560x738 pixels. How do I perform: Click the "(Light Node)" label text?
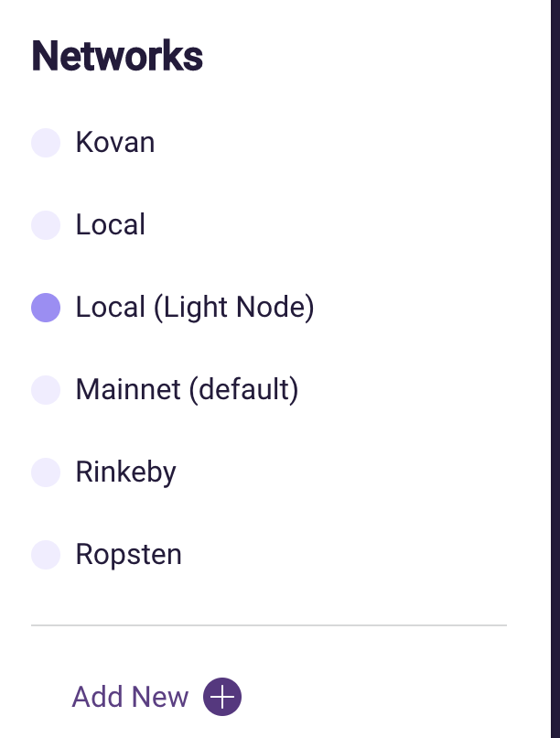233,308
